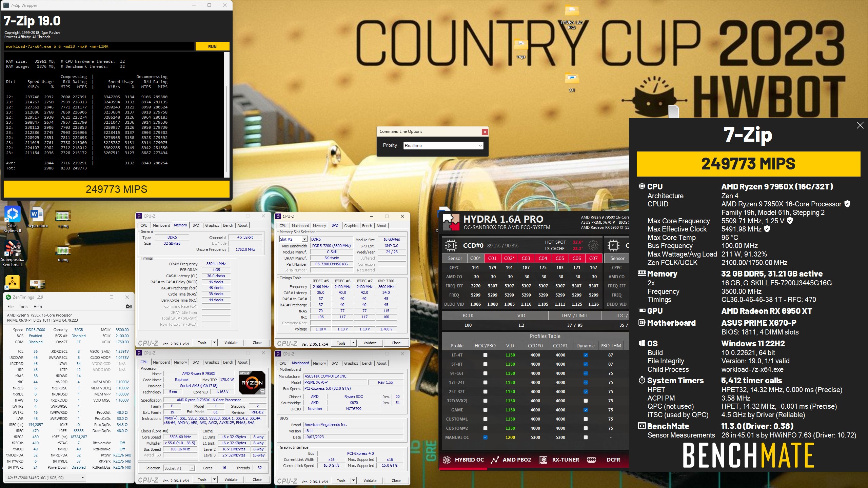Enable Dynamic checkbox for 32T(AVX2) profile
The width and height of the screenshot is (868, 488).
pos(586,401)
